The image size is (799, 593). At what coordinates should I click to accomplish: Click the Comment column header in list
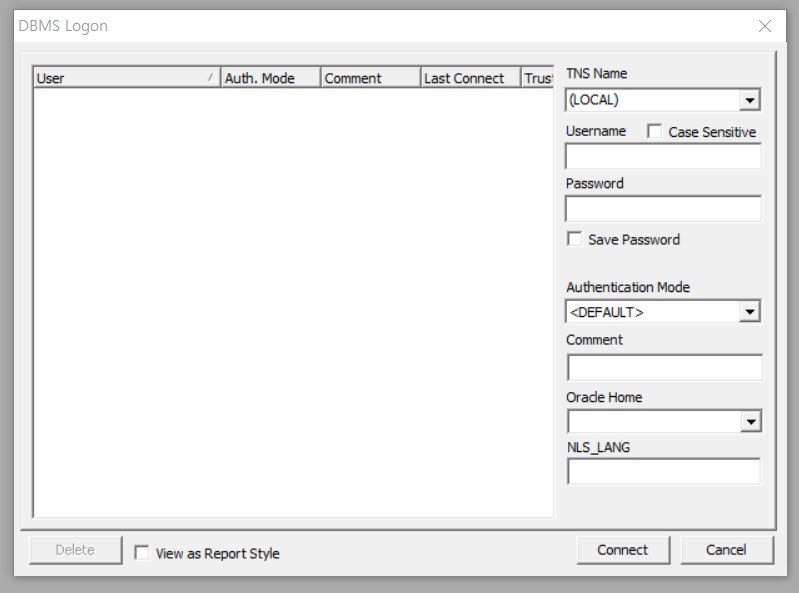[x=370, y=78]
